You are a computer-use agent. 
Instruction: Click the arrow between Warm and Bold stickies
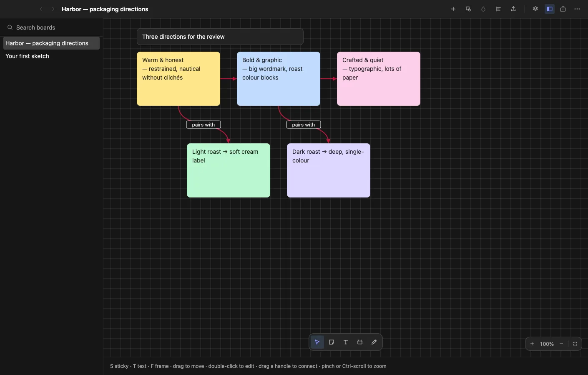tap(229, 79)
